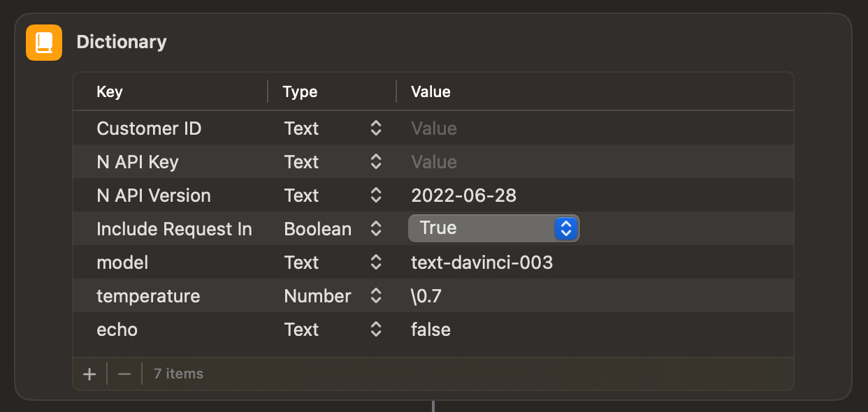The width and height of the screenshot is (868, 412).
Task: Open type stepper for N API Key row
Action: (375, 162)
